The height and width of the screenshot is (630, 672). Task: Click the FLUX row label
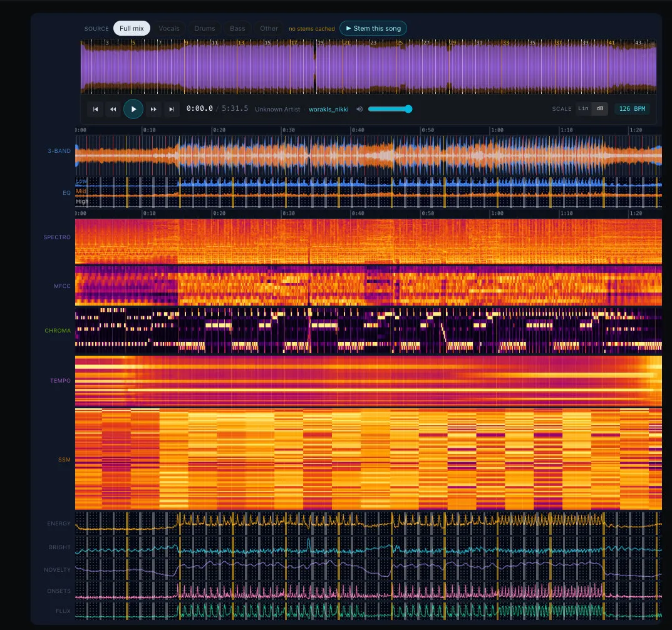pyautogui.click(x=63, y=611)
